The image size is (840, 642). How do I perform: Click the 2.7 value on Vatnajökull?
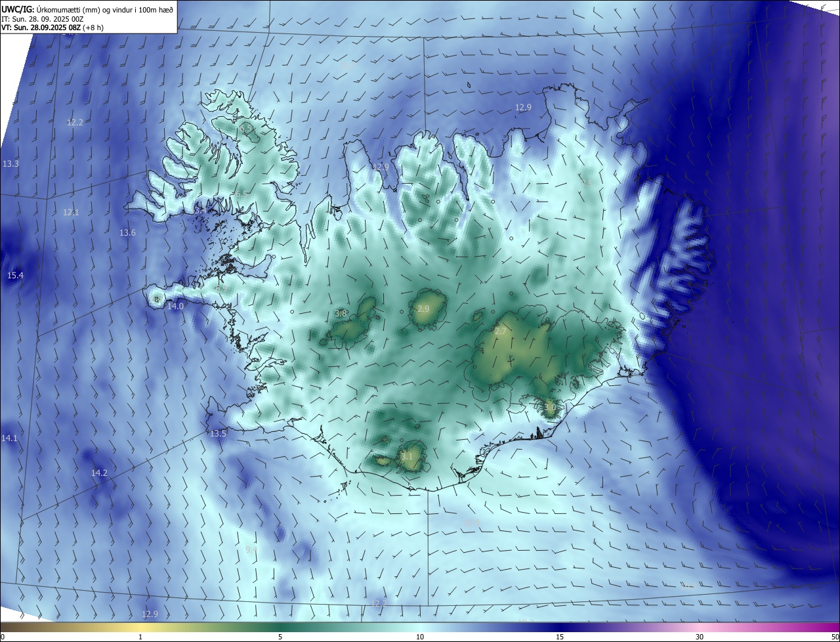[x=500, y=331]
